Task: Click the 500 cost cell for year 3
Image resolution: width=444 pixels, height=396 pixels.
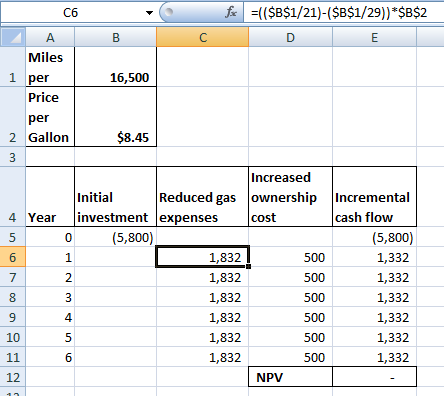Action: point(291,297)
